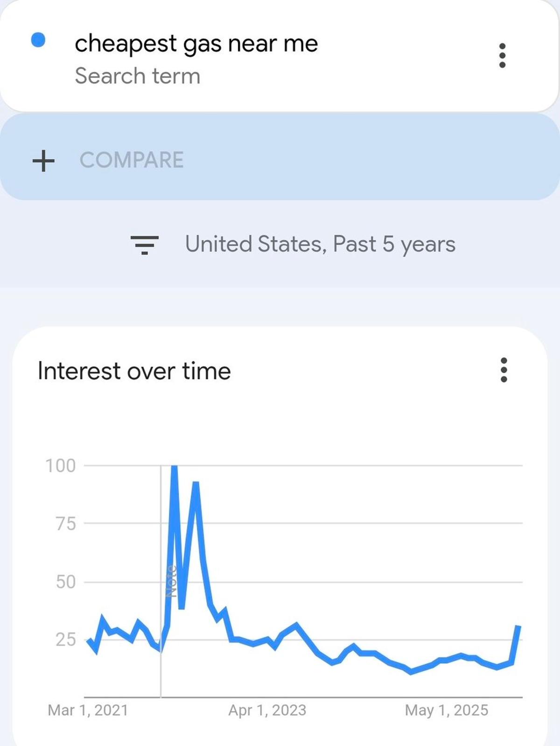This screenshot has width=560, height=746.
Task: Click the Mar 1, 2021 axis label
Action: pos(88,710)
